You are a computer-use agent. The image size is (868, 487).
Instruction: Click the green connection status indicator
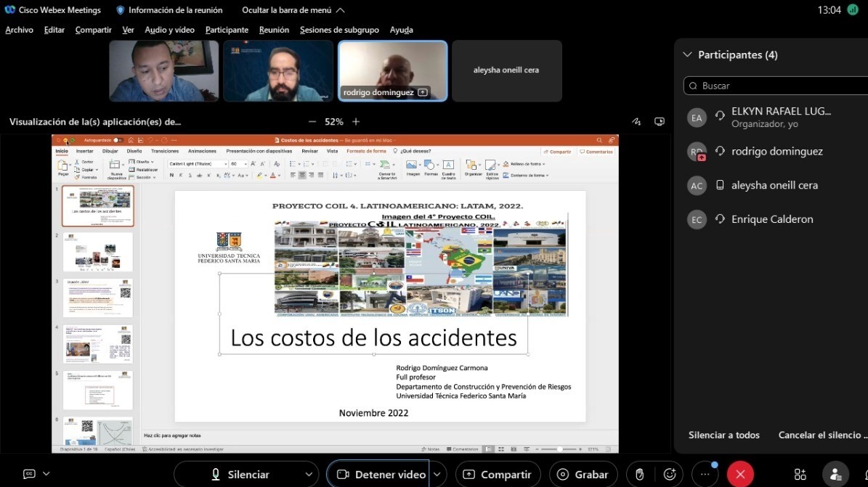point(853,10)
